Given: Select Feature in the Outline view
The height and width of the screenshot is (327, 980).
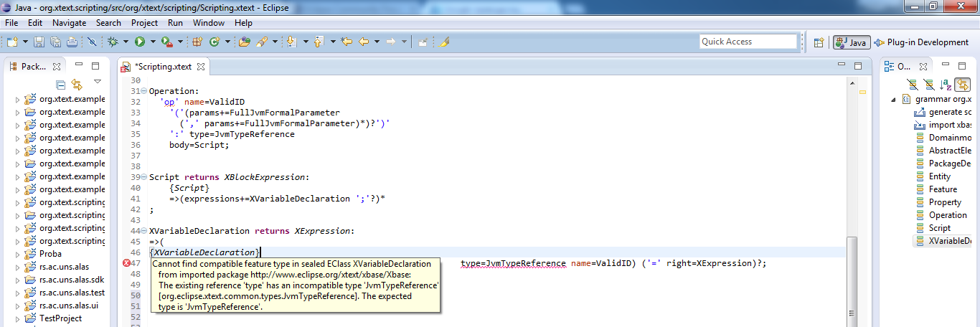Looking at the screenshot, I should (x=943, y=189).
